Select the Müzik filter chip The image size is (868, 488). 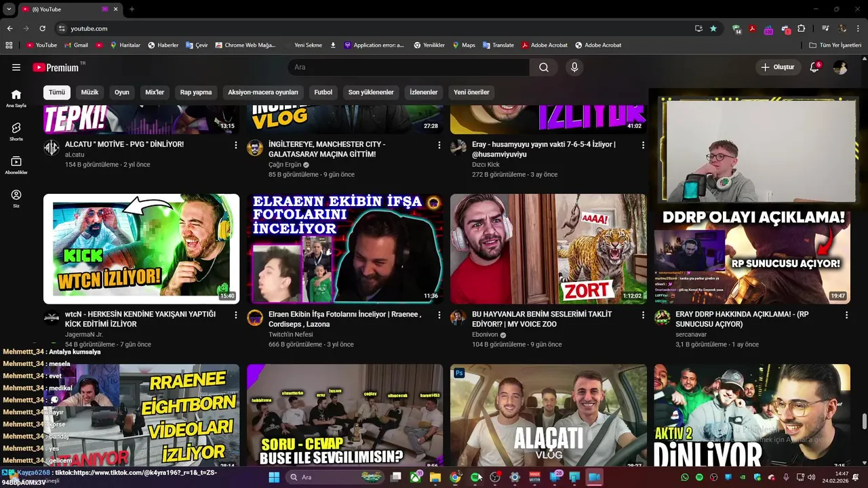pyautogui.click(x=90, y=92)
